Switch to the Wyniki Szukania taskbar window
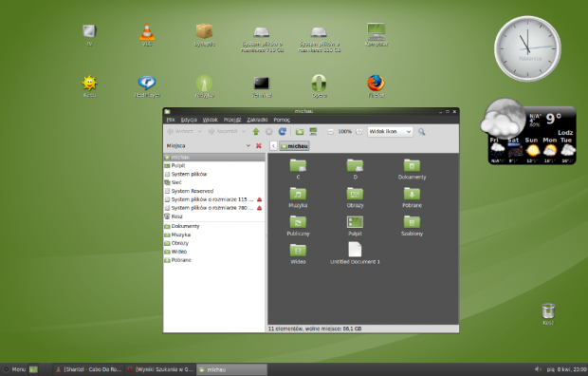 (x=160, y=369)
